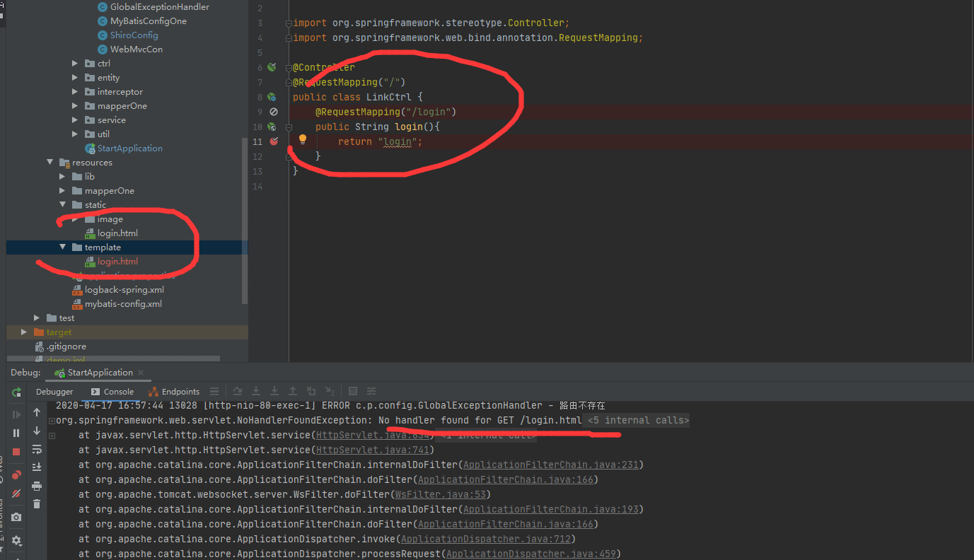Click the Print console output icon

[37, 486]
